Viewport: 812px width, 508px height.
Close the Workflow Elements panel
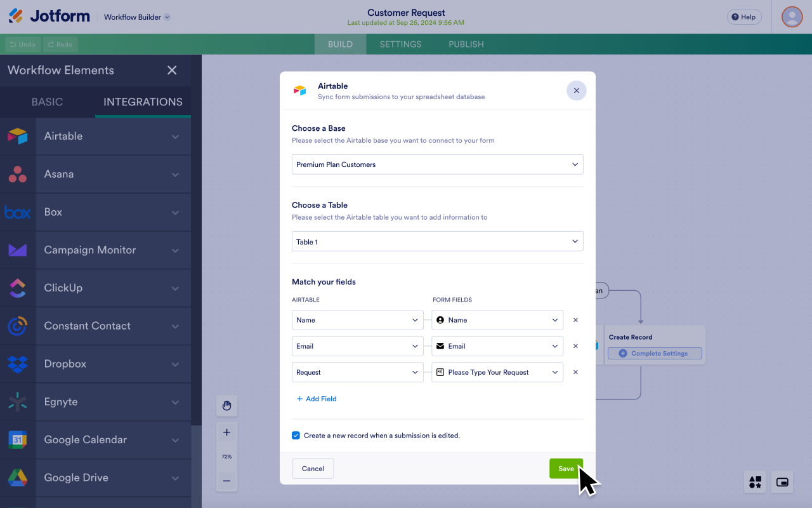tap(172, 70)
